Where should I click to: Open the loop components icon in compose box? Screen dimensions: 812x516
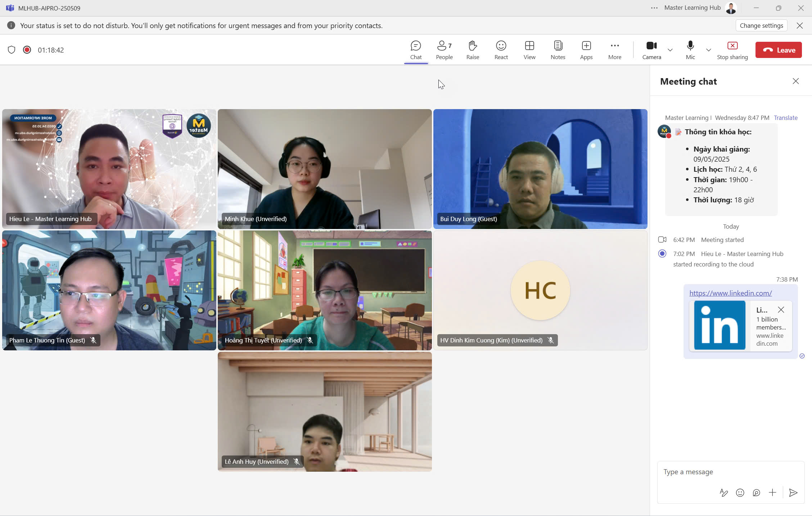tap(756, 493)
